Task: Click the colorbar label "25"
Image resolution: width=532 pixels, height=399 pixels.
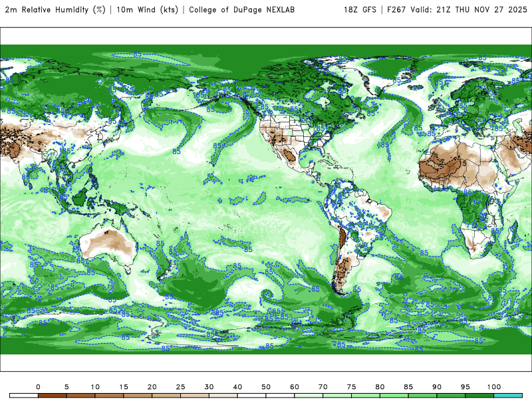Action: point(180,387)
